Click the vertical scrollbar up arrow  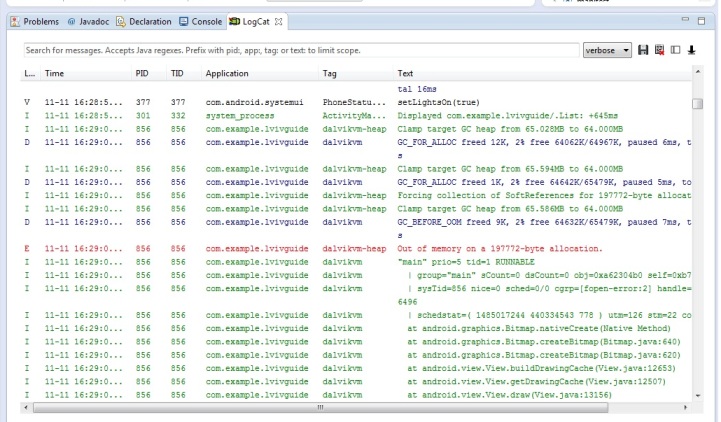[698, 72]
